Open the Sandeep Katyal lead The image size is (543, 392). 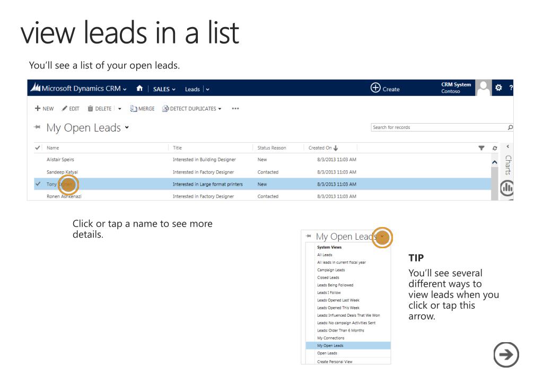[63, 172]
